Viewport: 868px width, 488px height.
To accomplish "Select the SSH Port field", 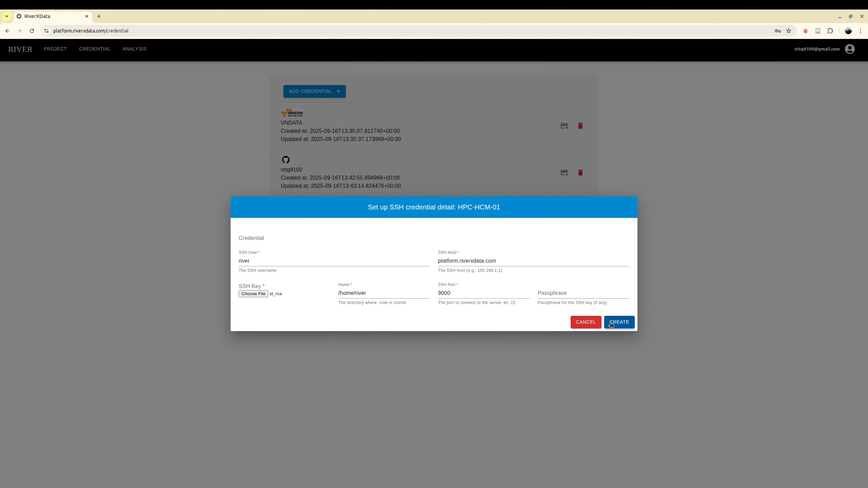I will pyautogui.click(x=483, y=293).
